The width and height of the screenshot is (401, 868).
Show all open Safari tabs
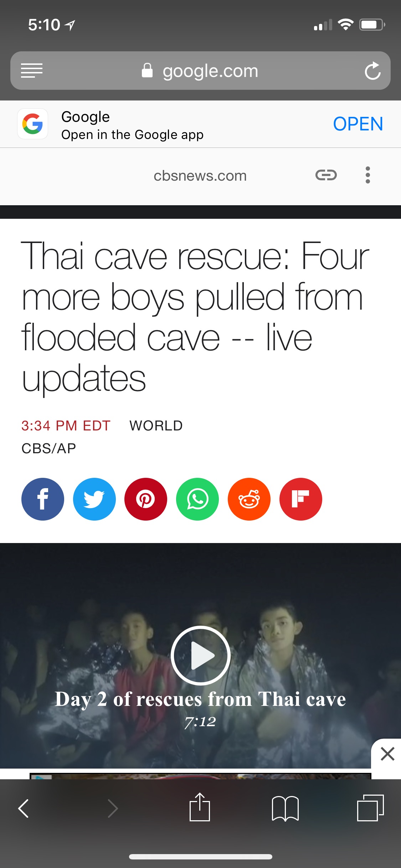[370, 808]
